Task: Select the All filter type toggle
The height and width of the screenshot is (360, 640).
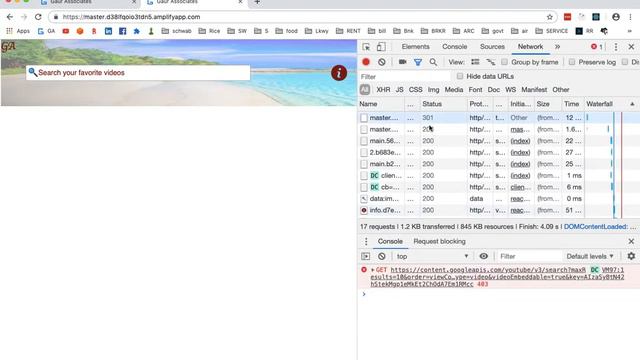Action: [365, 90]
